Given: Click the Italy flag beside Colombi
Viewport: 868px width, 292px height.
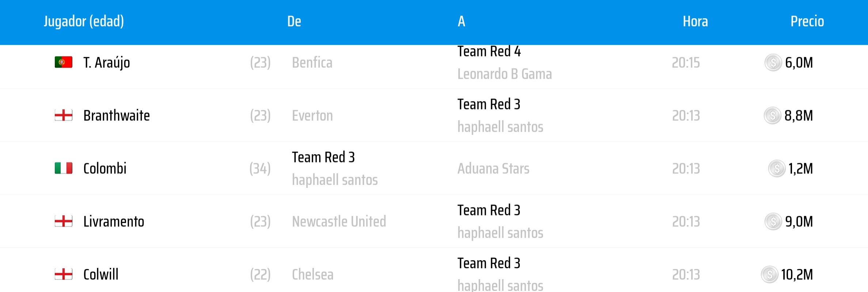Looking at the screenshot, I should [x=64, y=168].
